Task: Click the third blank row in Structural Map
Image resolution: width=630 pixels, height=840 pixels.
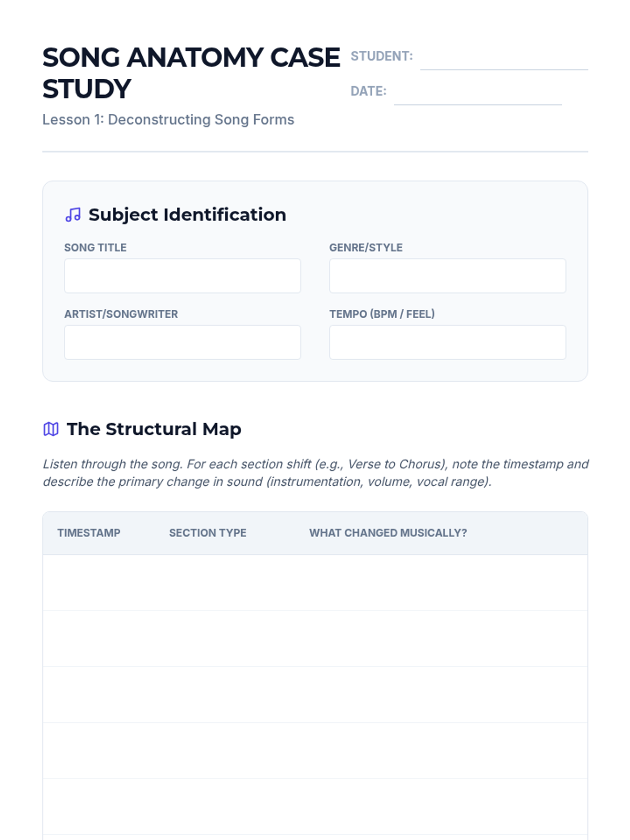Action: 315,695
